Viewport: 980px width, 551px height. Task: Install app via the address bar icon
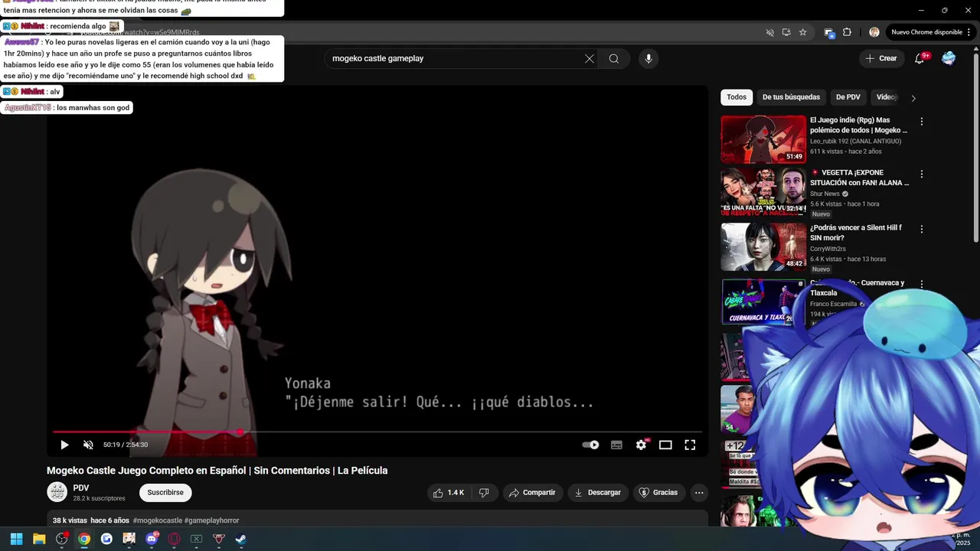pos(786,32)
